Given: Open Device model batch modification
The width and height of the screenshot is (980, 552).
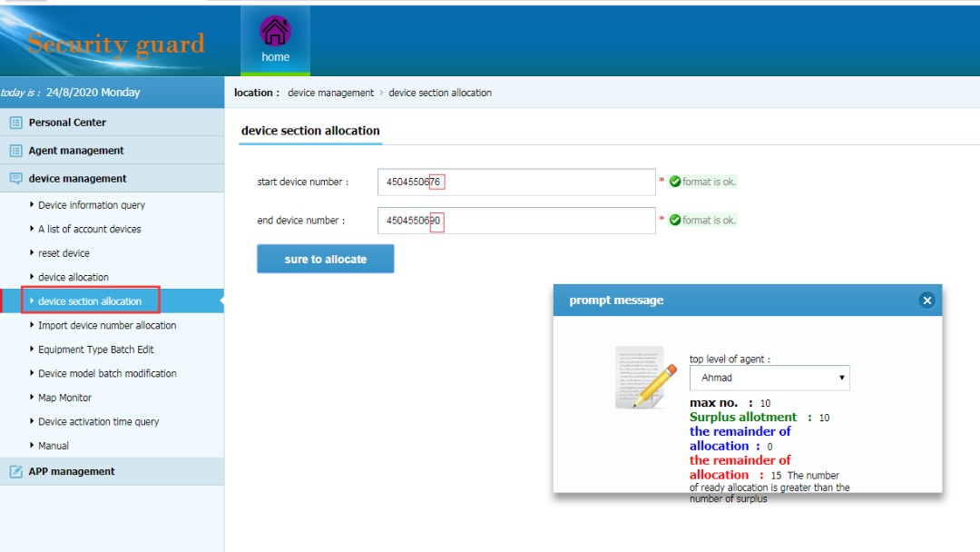Looking at the screenshot, I should (x=107, y=374).
